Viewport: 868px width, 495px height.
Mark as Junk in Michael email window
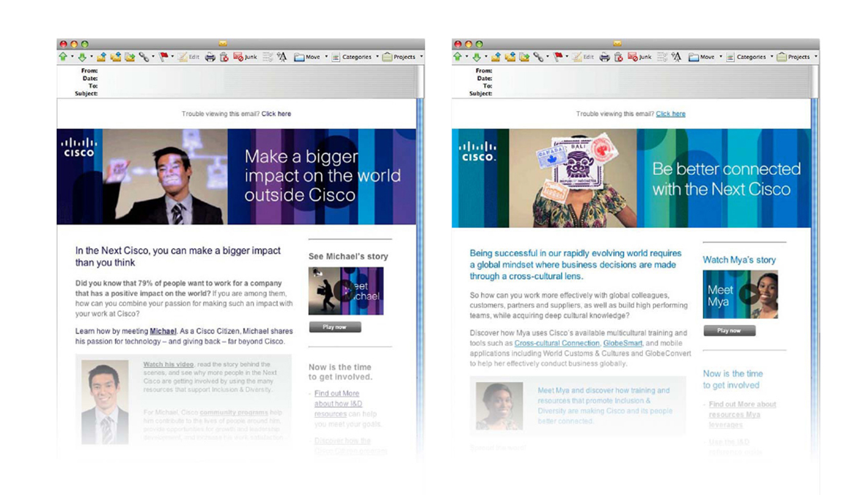[x=245, y=57]
